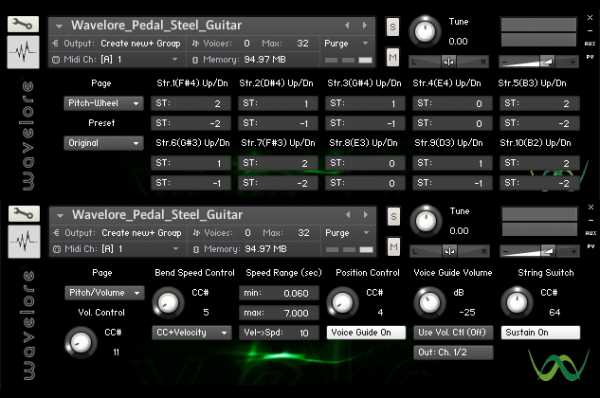Image resolution: width=600 pixels, height=398 pixels.
Task: Select previous preset arrow in top instrument header
Action: (347, 26)
